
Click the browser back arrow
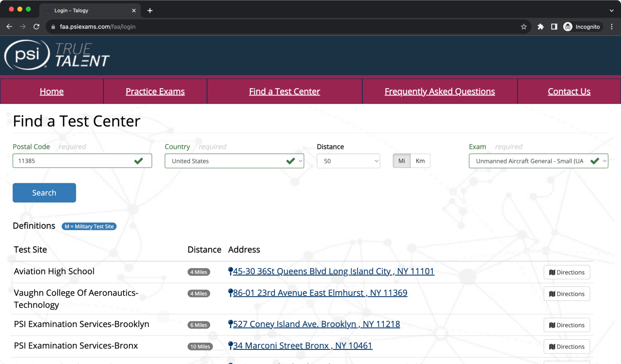[x=9, y=27]
